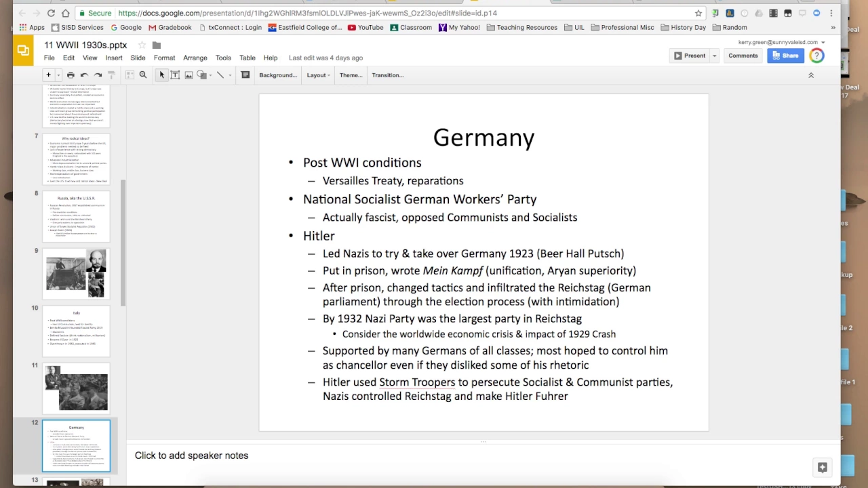Click the Redo arrow
Screen dimensions: 868x488
[x=98, y=75]
